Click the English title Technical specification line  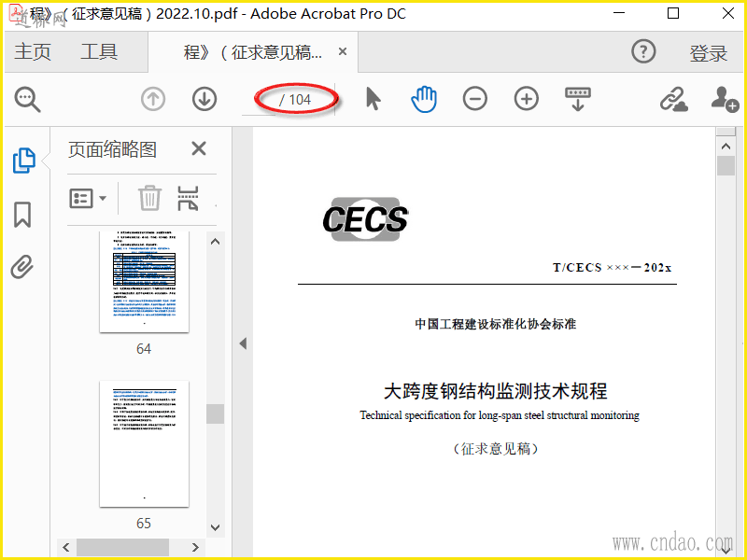click(x=500, y=415)
